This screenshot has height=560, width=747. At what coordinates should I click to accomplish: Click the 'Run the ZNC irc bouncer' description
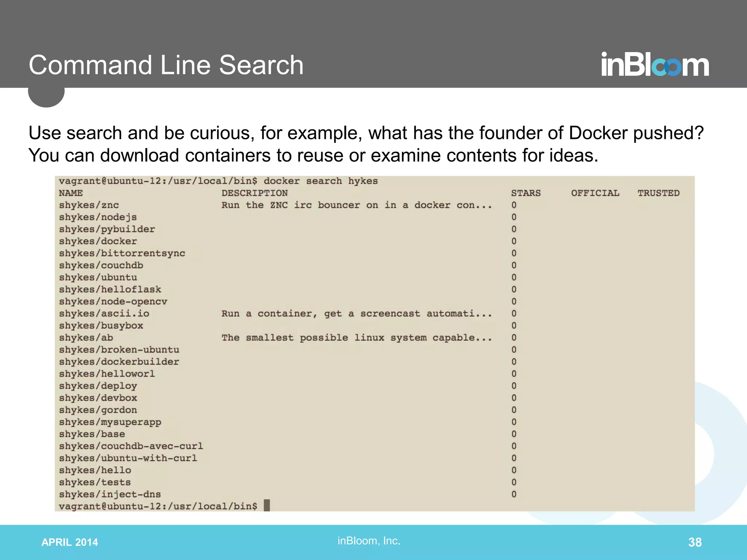coord(357,205)
